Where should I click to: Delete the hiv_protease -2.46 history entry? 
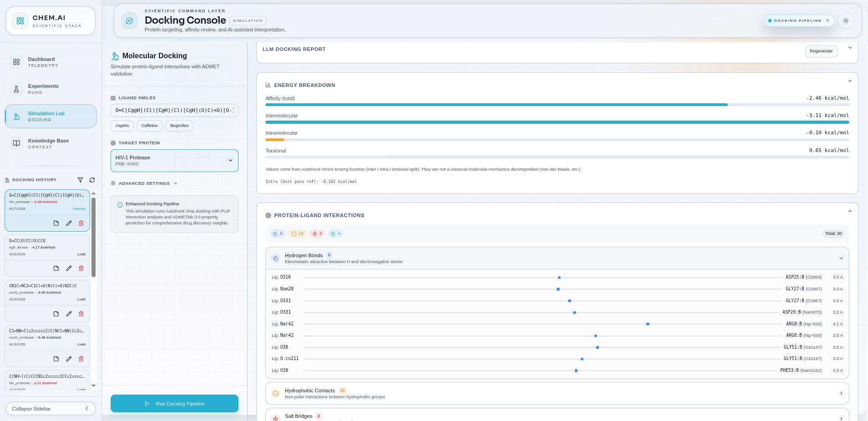coord(81,223)
